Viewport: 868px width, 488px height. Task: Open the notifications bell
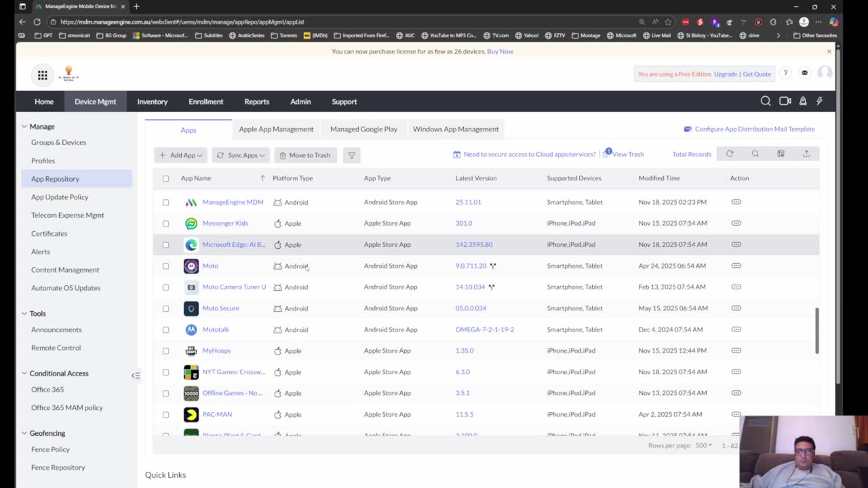click(x=803, y=102)
